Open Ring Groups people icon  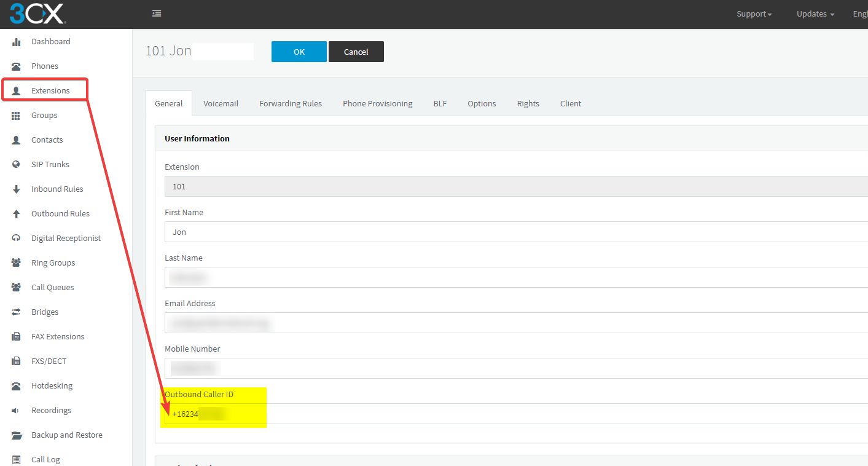pyautogui.click(x=17, y=263)
